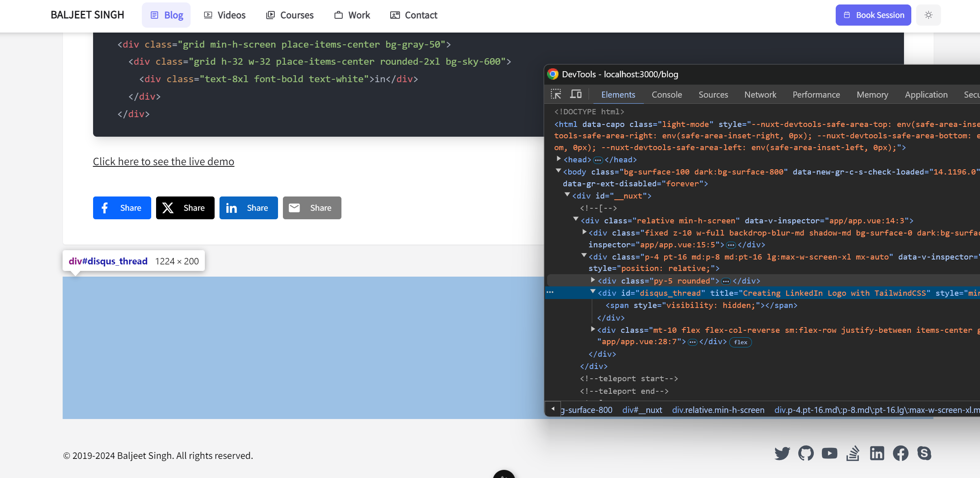Open the Network tab in DevTools

pyautogui.click(x=760, y=94)
